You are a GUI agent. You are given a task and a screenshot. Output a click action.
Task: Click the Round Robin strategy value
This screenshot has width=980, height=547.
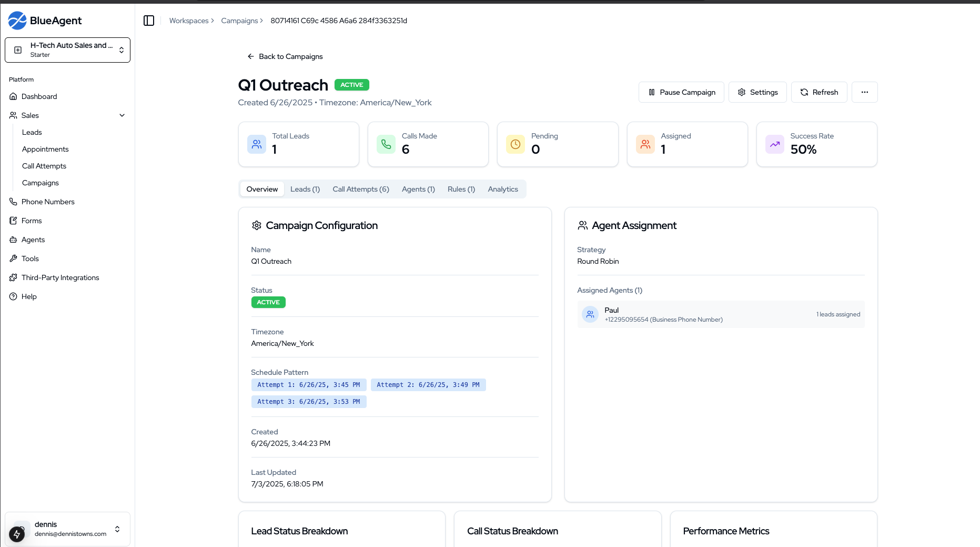tap(598, 261)
